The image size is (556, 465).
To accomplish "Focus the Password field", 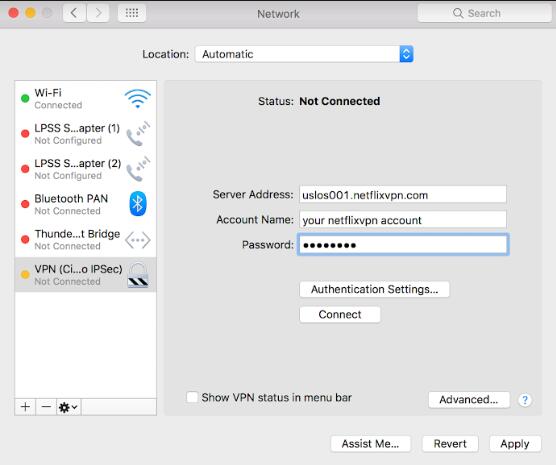I will pos(403,245).
